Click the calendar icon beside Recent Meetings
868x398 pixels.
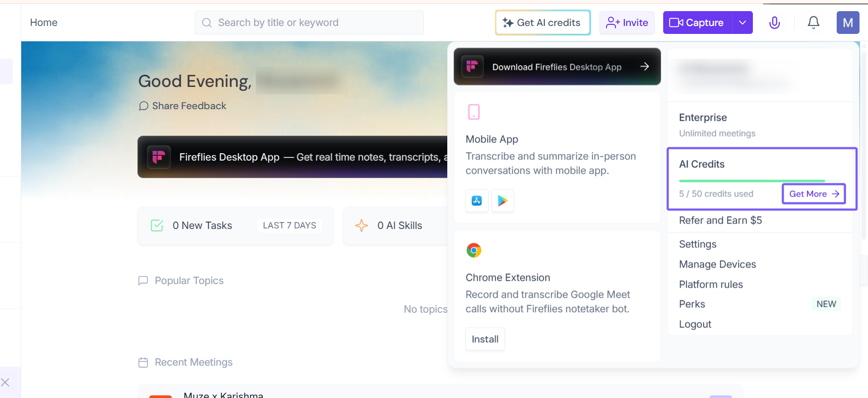pos(143,362)
